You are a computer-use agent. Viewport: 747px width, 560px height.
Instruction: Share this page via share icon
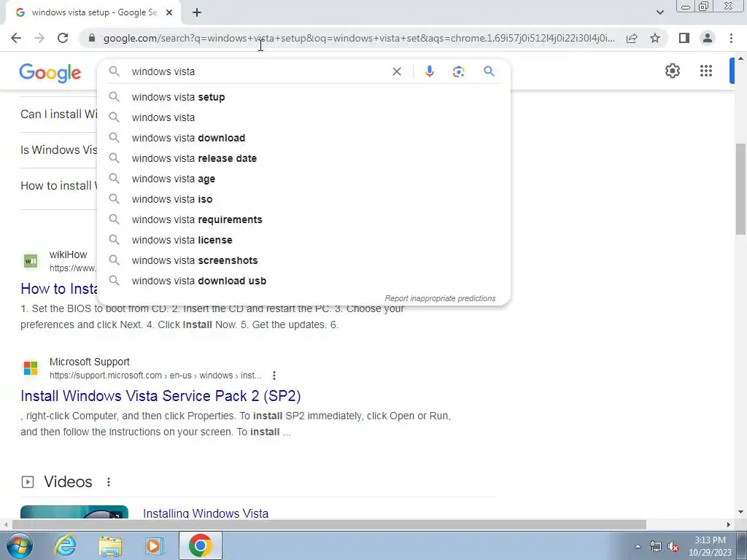tap(632, 38)
